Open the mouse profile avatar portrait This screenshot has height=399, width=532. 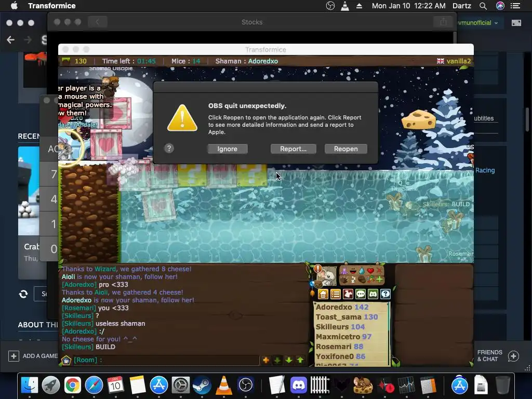328,276
